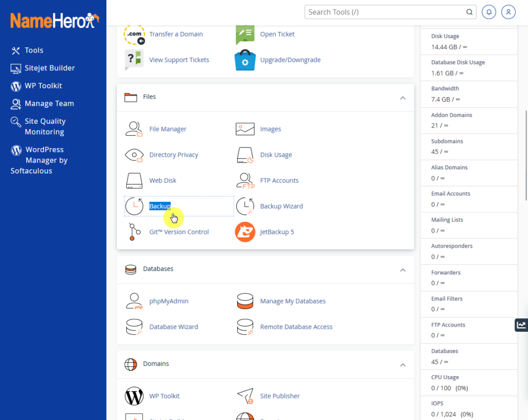Image resolution: width=528 pixels, height=420 pixels.
Task: Open Directory Privacy eye icon
Action: [x=134, y=155]
